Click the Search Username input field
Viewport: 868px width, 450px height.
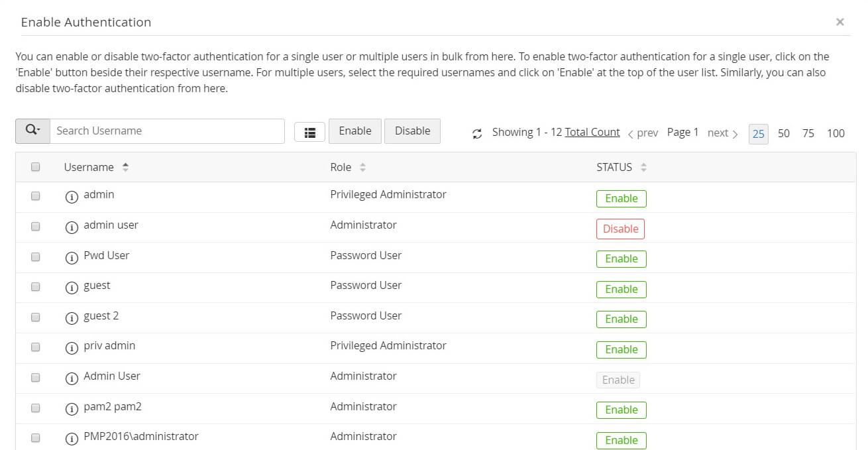[x=167, y=131]
